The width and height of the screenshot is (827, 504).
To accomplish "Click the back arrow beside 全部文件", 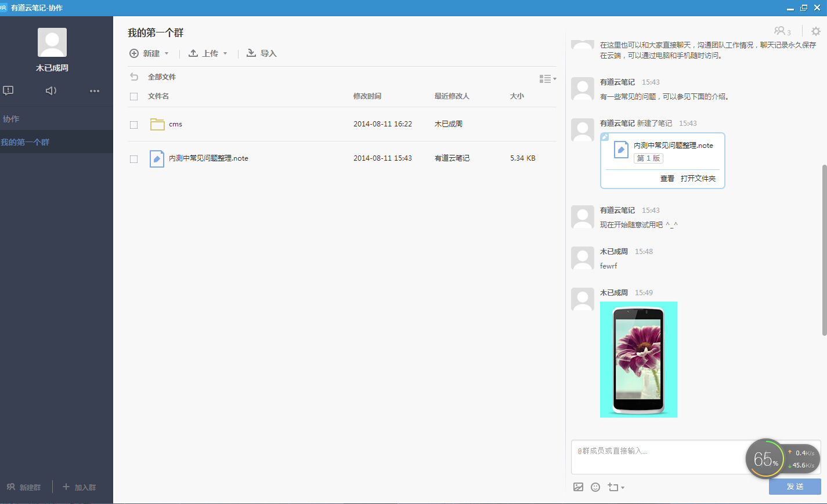I will 134,77.
